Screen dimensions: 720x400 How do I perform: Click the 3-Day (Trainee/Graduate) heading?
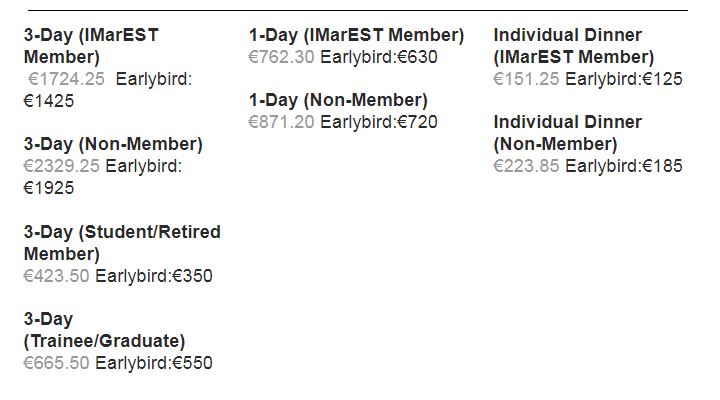(104, 330)
